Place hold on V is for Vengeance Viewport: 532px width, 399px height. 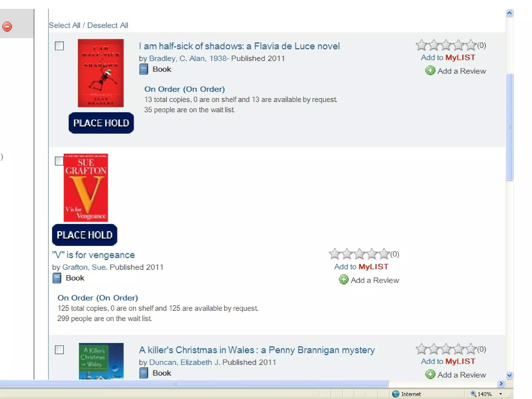[x=85, y=235]
